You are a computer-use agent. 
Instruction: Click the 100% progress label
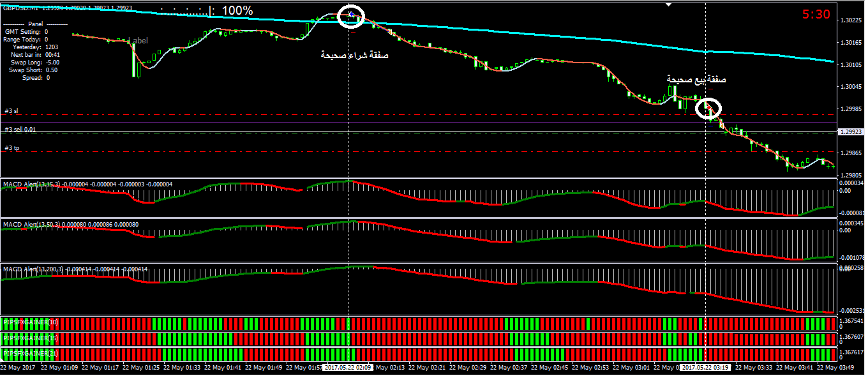pos(237,11)
